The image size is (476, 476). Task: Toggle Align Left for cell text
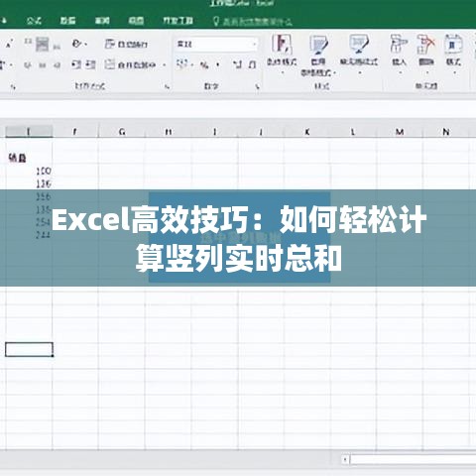point(28,64)
